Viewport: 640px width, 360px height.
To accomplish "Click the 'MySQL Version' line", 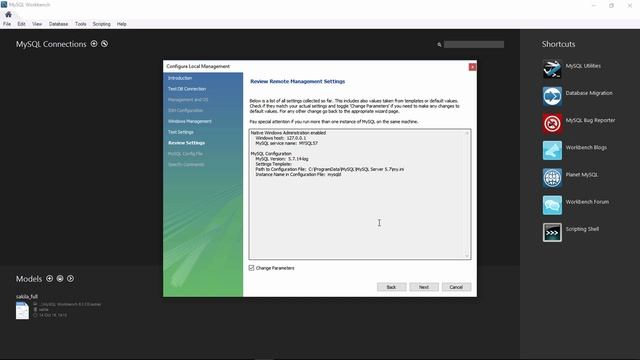I will 282,159.
